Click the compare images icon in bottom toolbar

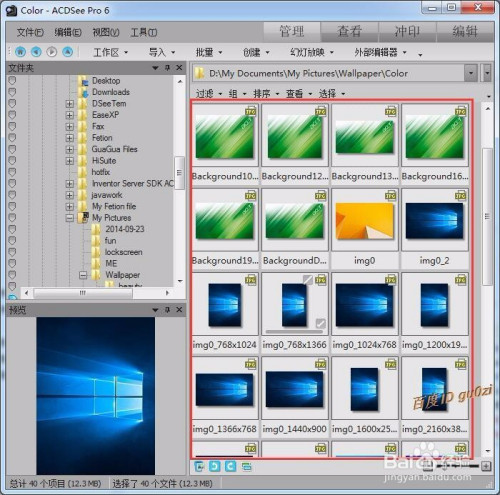coord(247,466)
